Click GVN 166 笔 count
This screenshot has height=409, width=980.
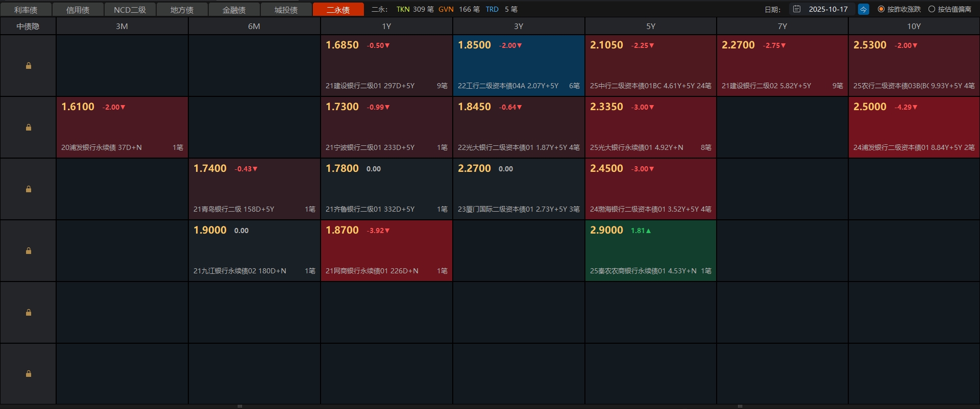point(459,9)
